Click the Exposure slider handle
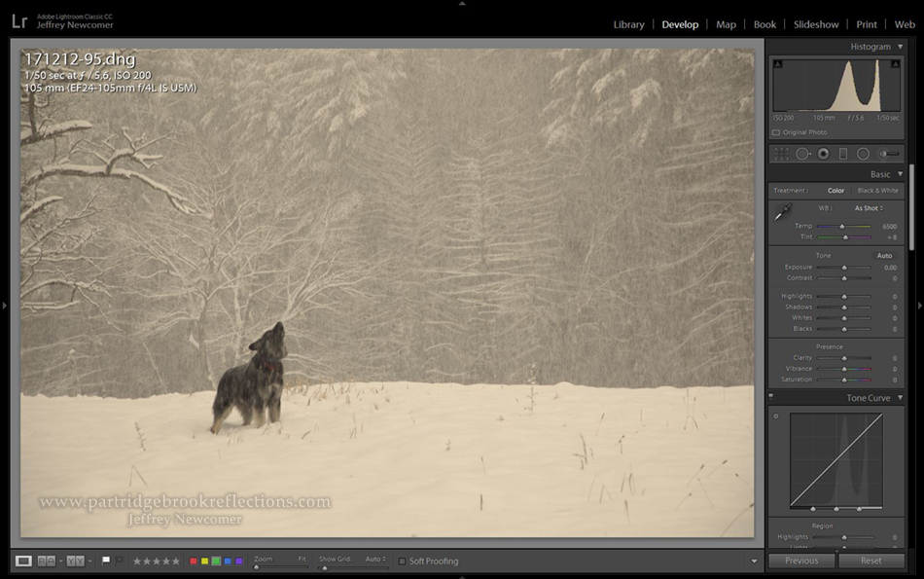This screenshot has height=579, width=924. tap(844, 268)
